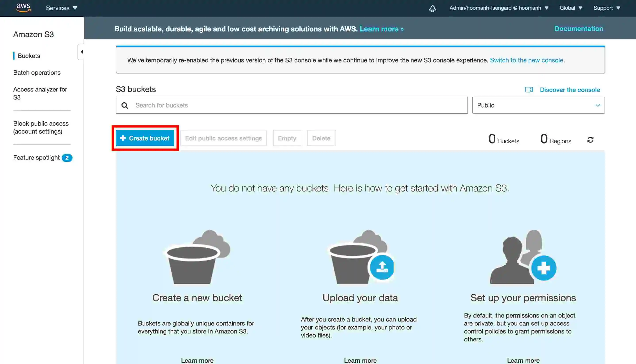
Task: Select Block public access account settings
Action: (41, 127)
